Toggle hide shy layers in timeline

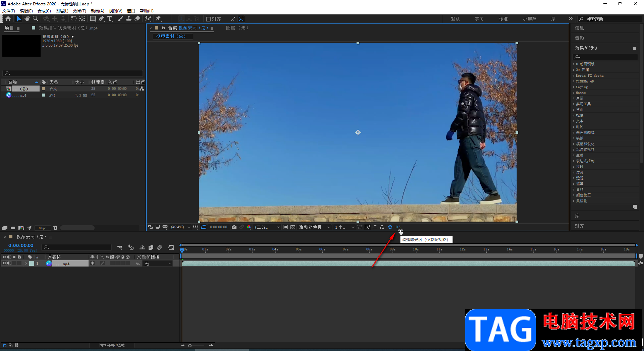(x=142, y=247)
